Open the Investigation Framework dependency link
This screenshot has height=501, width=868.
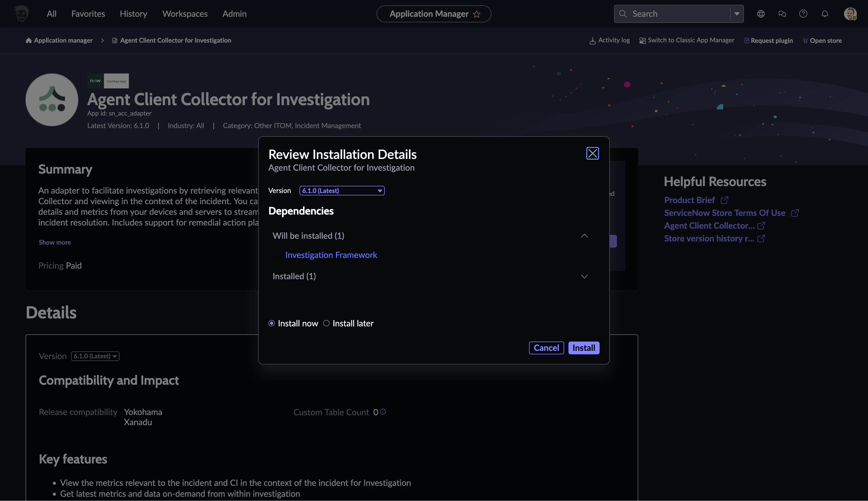[x=331, y=255]
